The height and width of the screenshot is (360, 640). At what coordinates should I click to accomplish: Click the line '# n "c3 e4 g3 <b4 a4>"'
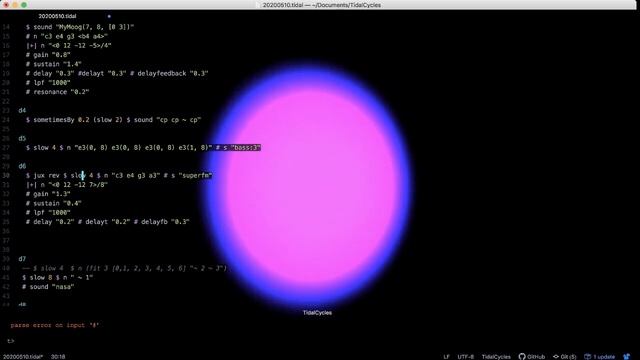[x=67, y=36]
